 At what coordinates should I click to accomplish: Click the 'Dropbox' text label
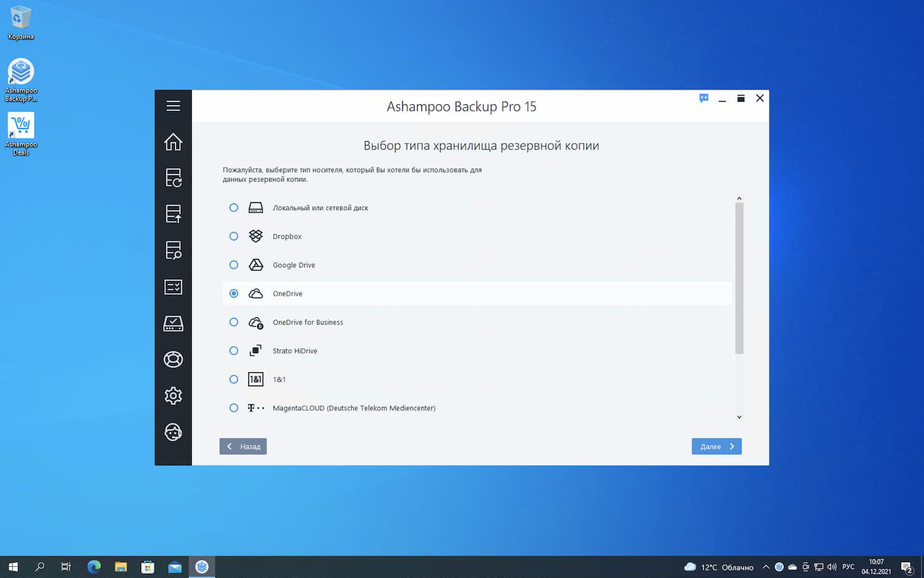287,237
